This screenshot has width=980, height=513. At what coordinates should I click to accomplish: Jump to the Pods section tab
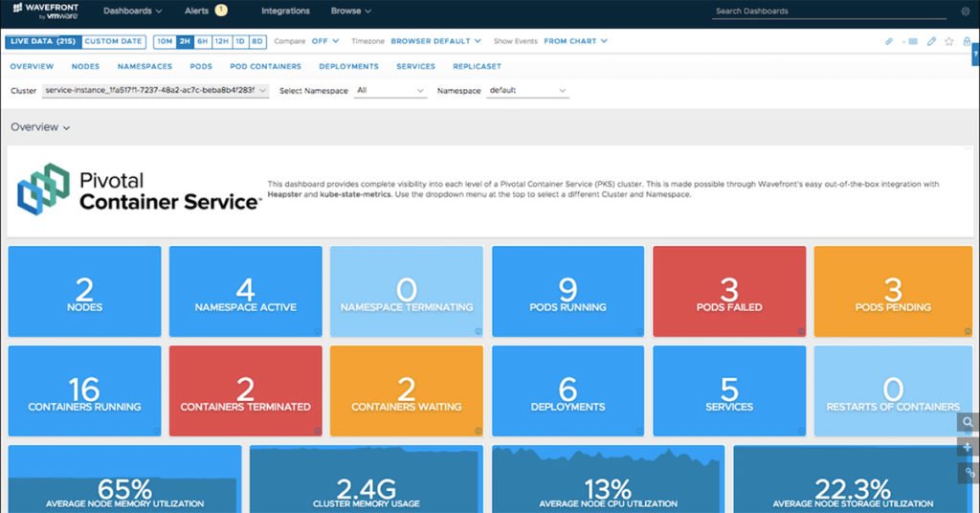click(201, 66)
